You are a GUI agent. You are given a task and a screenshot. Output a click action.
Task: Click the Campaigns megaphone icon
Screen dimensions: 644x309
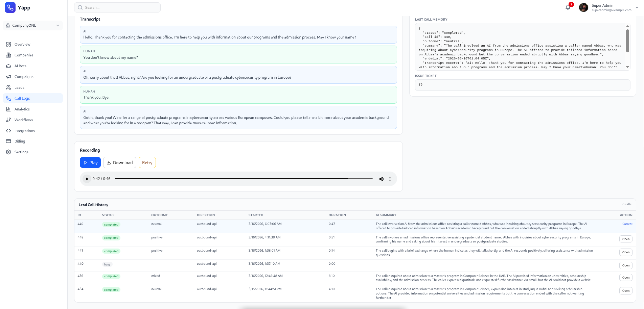click(8, 77)
